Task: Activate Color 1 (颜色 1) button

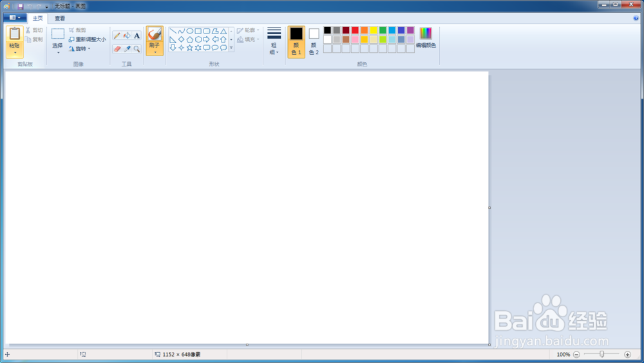Action: [x=296, y=41]
